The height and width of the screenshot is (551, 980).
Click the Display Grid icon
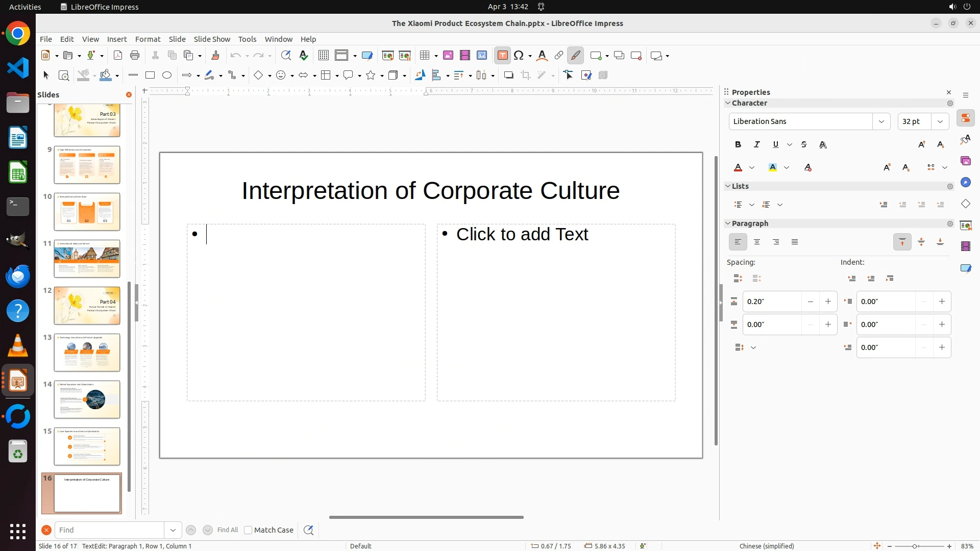(323, 56)
